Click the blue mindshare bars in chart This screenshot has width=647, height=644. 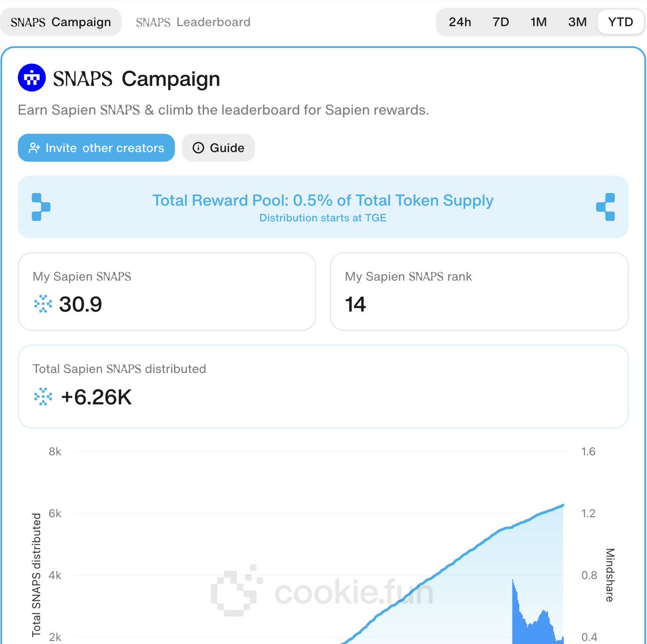tap(531, 620)
